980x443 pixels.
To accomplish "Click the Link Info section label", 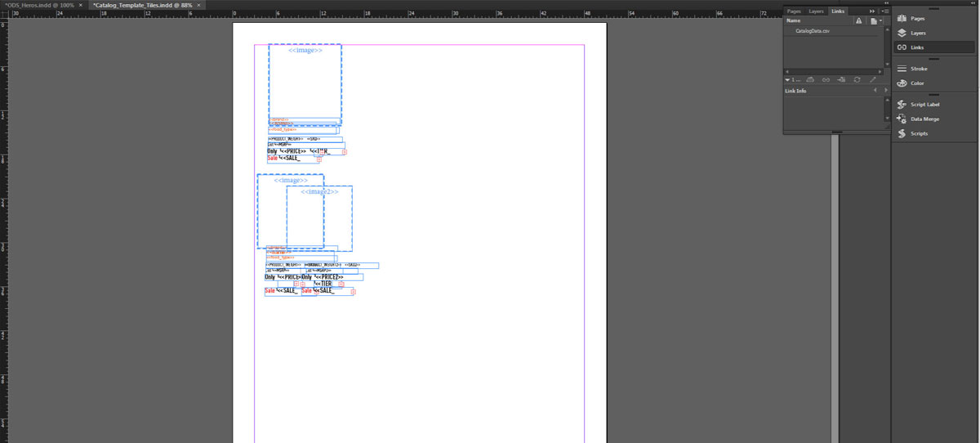I will tap(795, 91).
